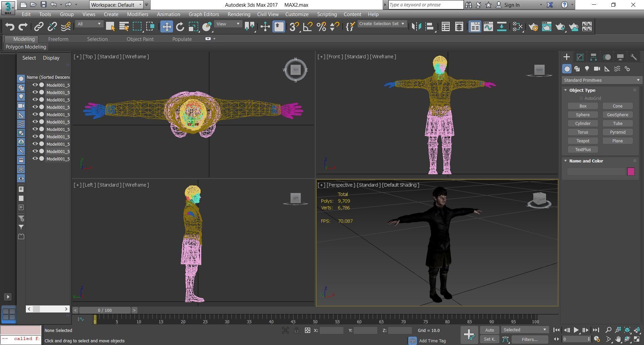Open the Graph Editors menu
Image resolution: width=644 pixels, height=345 pixels.
(x=204, y=14)
